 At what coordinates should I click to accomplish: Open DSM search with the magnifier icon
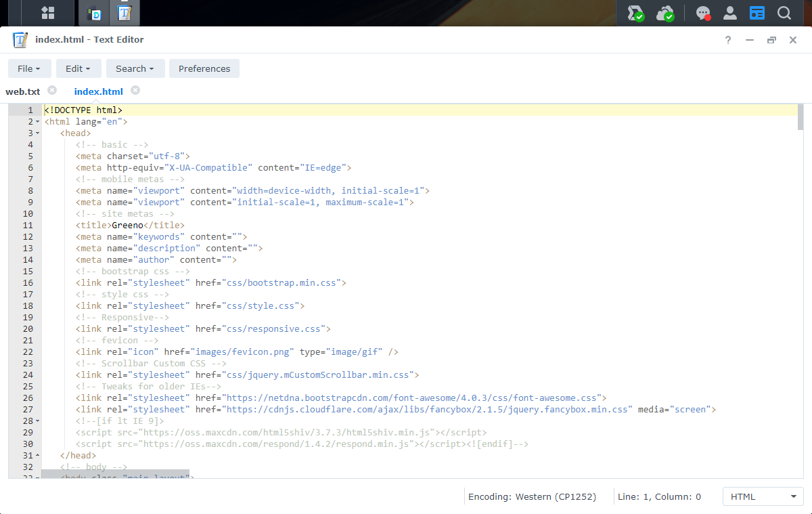[784, 13]
